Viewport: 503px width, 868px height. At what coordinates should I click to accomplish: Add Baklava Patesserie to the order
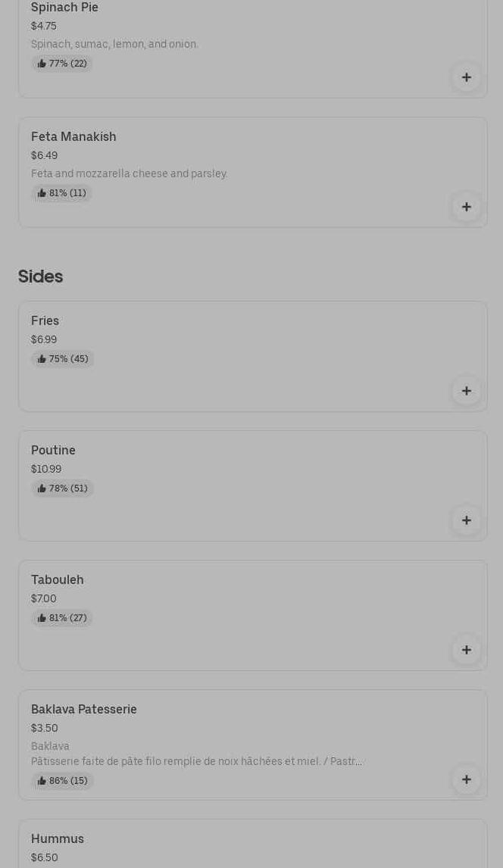point(466,779)
